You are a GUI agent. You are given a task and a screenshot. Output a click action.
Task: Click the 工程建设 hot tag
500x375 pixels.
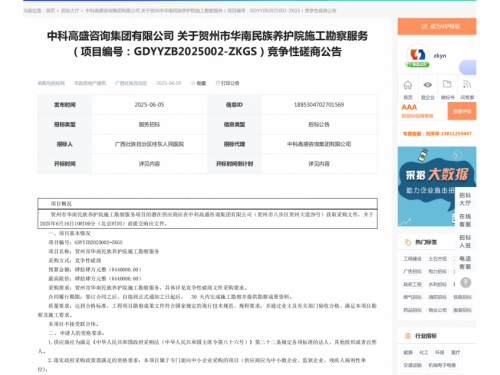[x=412, y=259]
